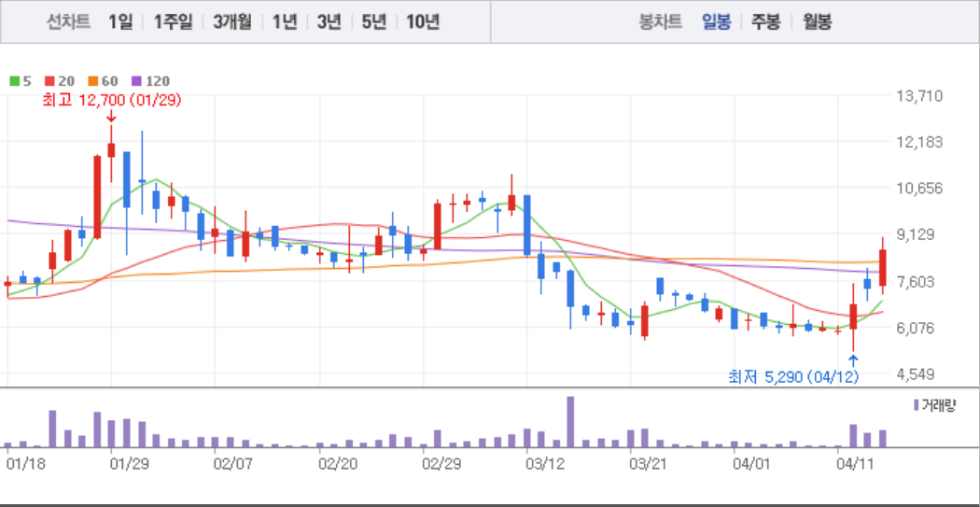980x507 pixels.
Task: View the 10년 line chart
Action: pos(423,22)
